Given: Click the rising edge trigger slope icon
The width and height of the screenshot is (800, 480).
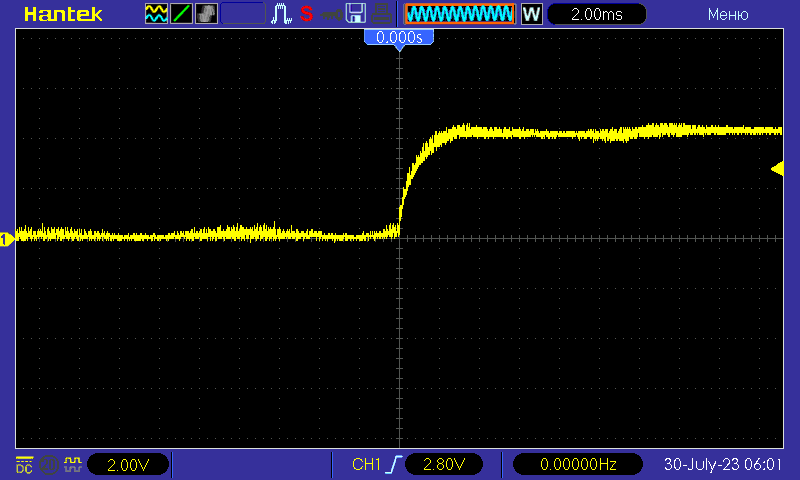Looking at the screenshot, I should click(395, 464).
